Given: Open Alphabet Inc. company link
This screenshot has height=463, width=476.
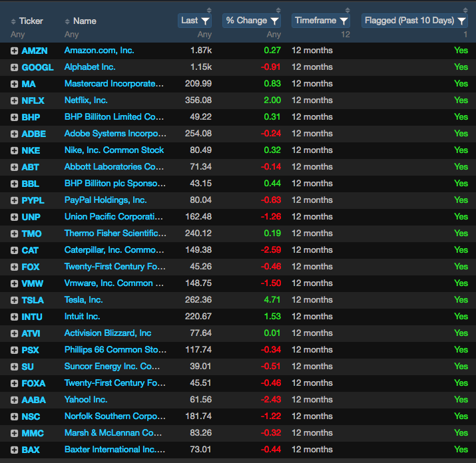Looking at the screenshot, I should (x=90, y=67).
